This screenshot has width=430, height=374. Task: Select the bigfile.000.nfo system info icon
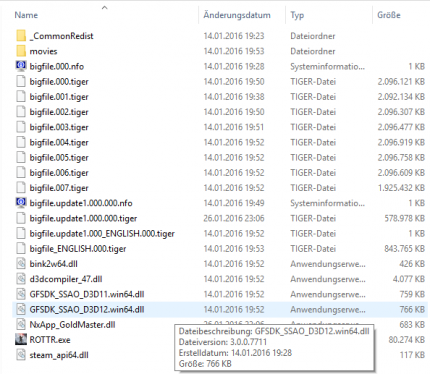click(x=21, y=66)
